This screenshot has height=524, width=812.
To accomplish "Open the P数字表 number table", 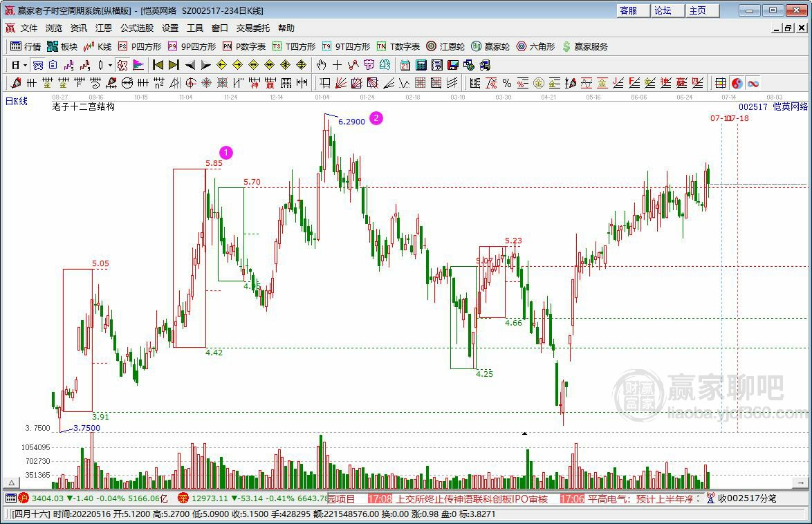I will 244,46.
